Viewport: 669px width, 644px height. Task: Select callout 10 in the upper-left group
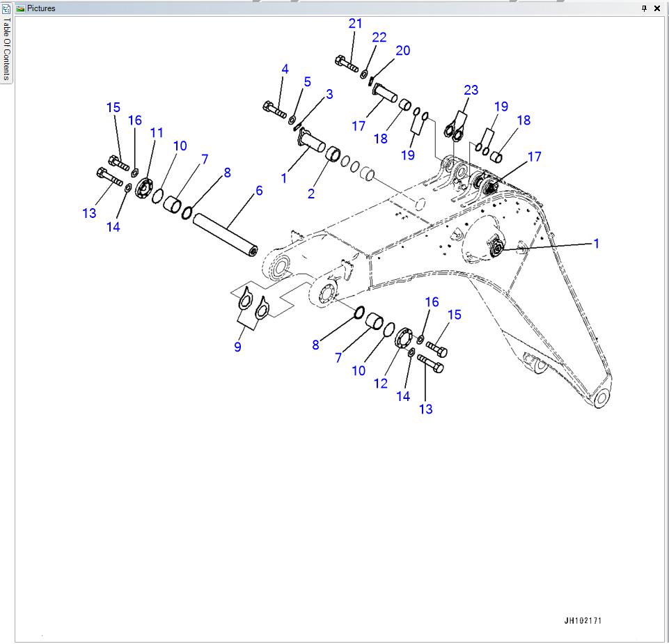pos(180,146)
